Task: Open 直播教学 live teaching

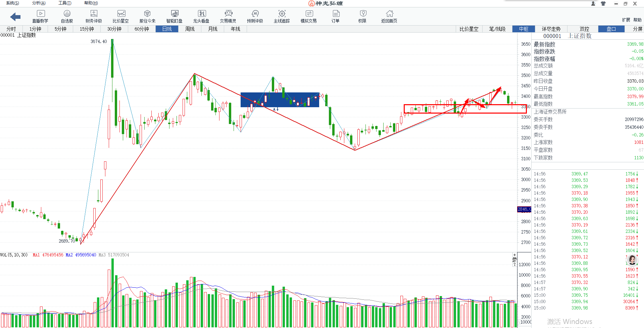Action: click(40, 16)
